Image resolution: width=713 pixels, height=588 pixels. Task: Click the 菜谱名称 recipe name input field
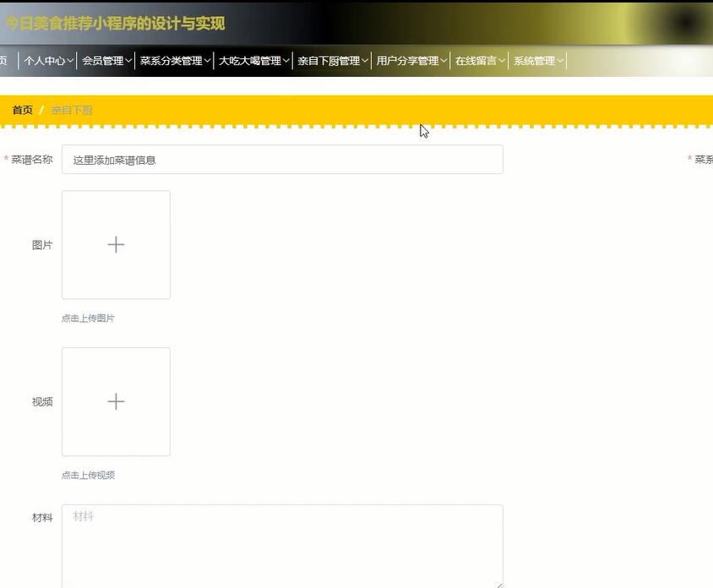click(282, 159)
